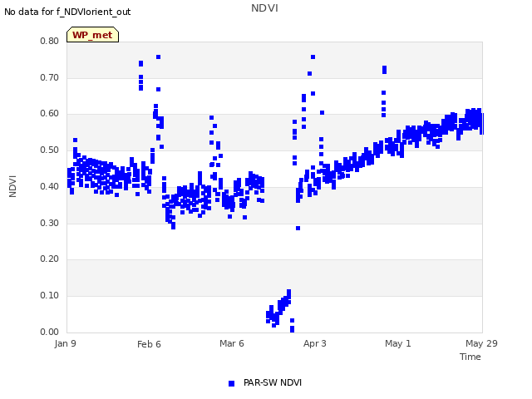Click the 0.00 y-axis tick label
The image size is (532, 399).
pos(50,332)
